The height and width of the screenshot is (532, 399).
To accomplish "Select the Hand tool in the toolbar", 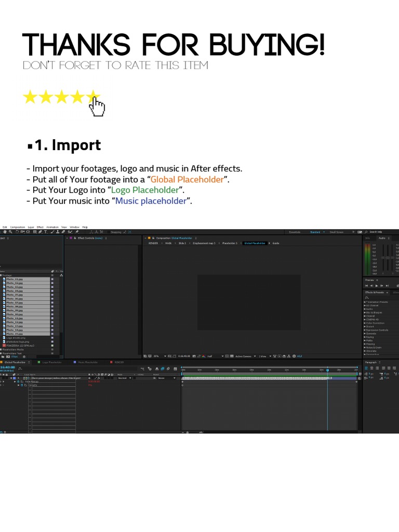I will click(x=4, y=232).
